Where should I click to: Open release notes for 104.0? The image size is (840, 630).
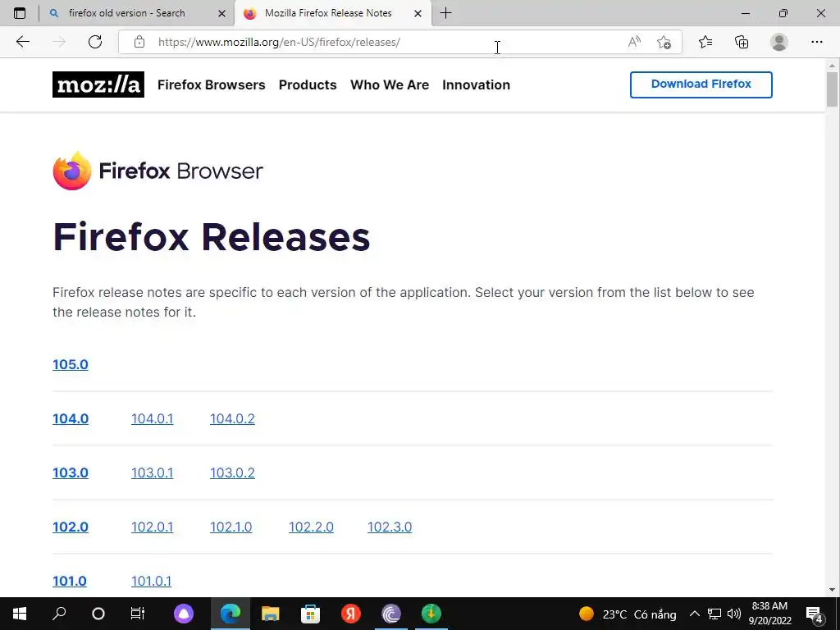(x=71, y=418)
